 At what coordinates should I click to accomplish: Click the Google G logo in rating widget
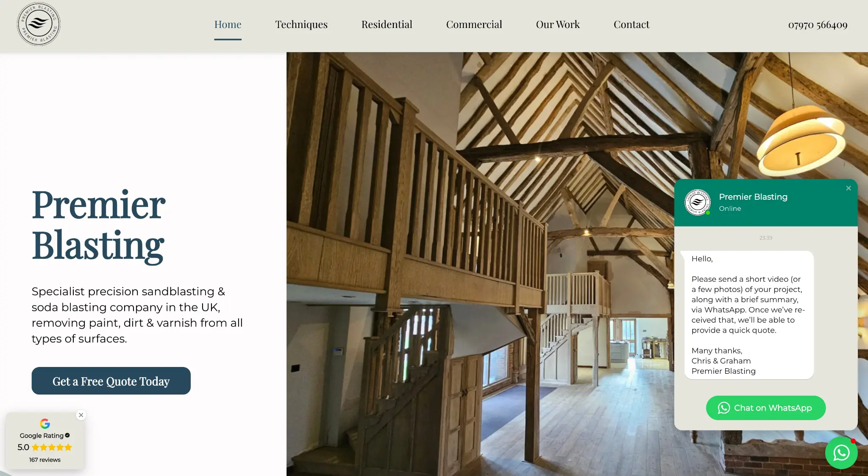click(45, 423)
